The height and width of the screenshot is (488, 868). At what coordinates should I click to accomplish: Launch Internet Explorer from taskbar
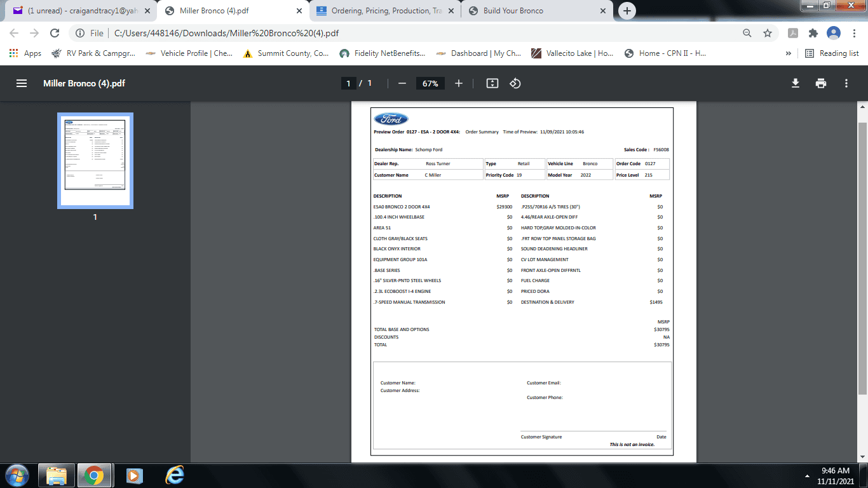pos(174,475)
